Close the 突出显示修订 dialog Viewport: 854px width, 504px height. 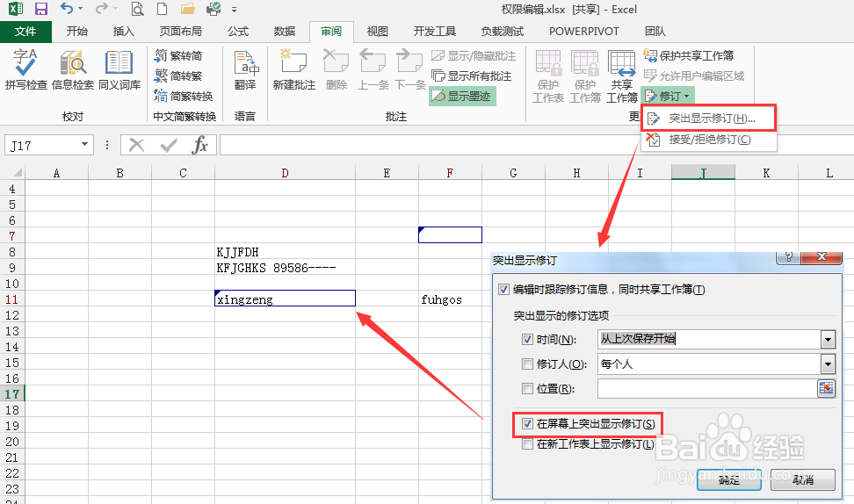coord(821,257)
